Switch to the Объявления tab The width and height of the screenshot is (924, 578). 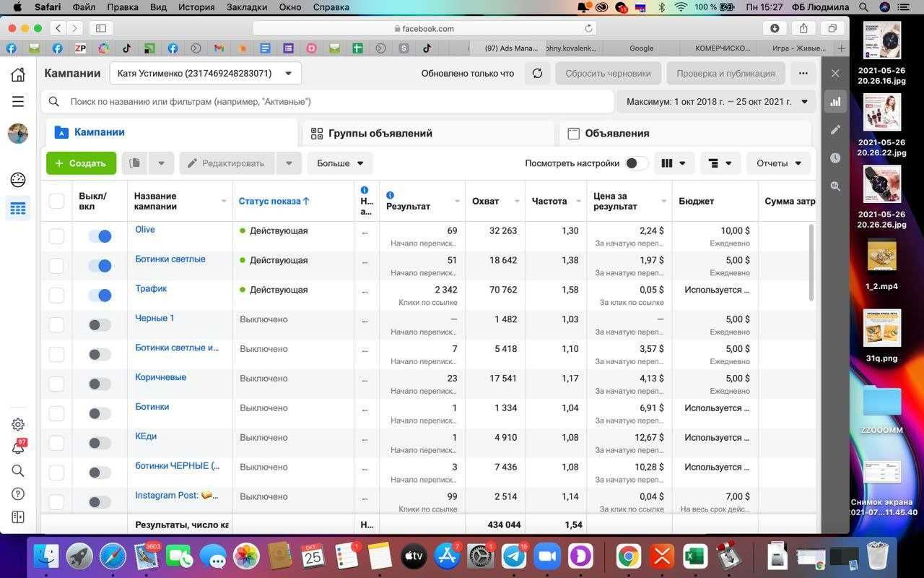[685, 133]
